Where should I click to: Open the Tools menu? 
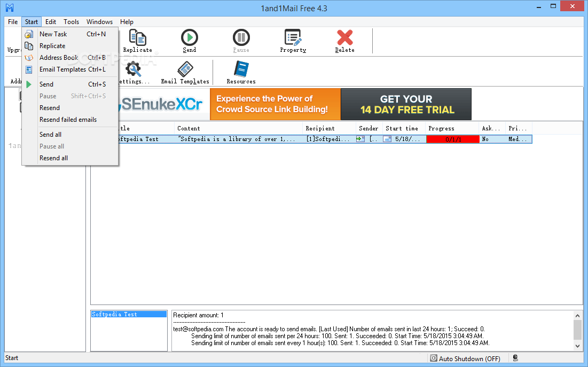pos(71,22)
